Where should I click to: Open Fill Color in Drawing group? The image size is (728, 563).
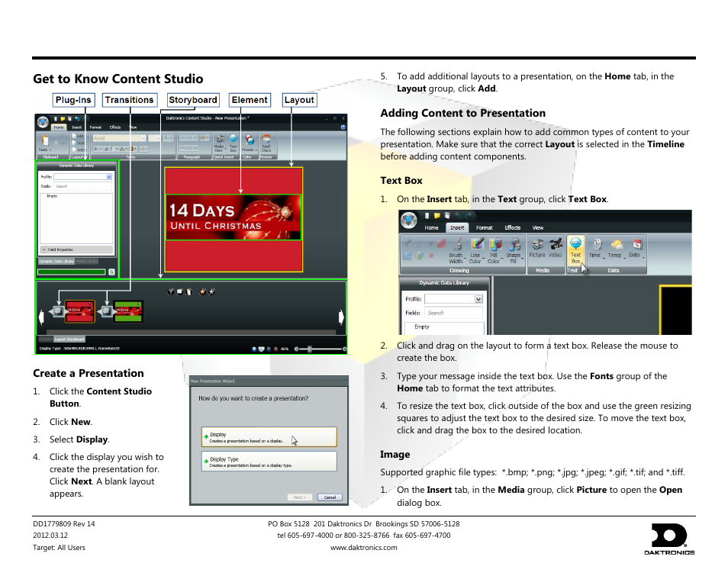[x=494, y=251]
